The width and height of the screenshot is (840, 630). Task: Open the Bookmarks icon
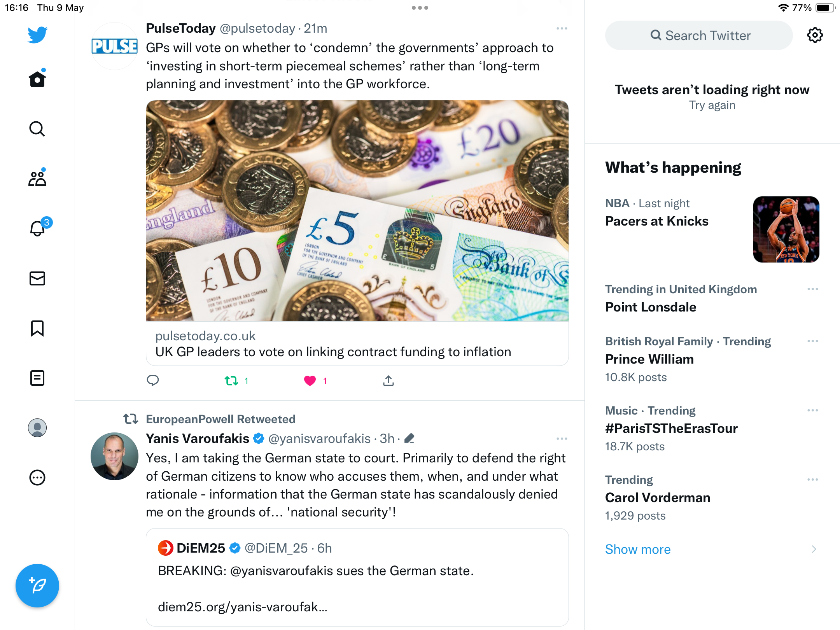tap(37, 328)
